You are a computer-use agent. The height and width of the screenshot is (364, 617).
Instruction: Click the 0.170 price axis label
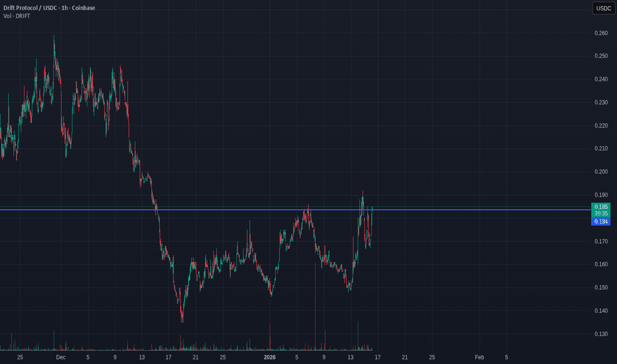point(601,242)
